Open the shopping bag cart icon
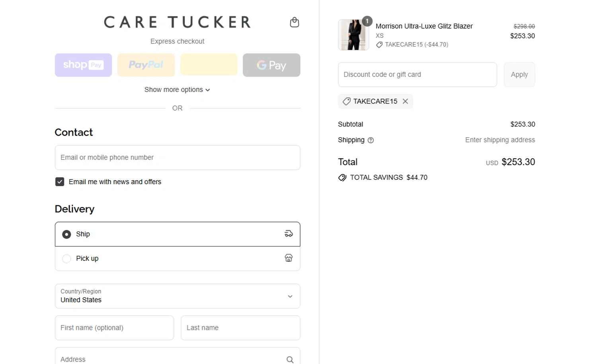This screenshot has height=364, width=597. click(x=294, y=22)
